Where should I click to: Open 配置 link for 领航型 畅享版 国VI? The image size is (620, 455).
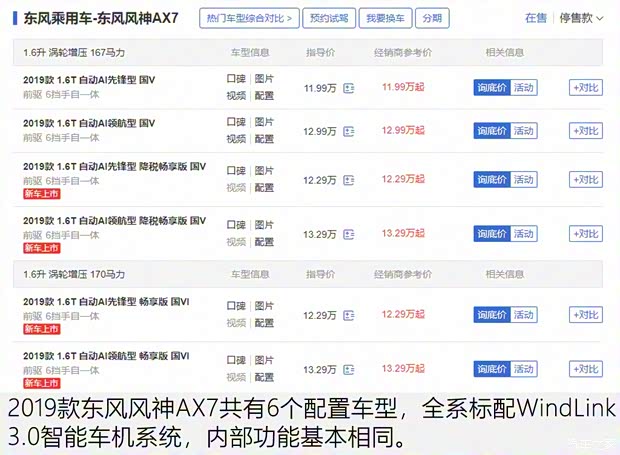click(264, 377)
